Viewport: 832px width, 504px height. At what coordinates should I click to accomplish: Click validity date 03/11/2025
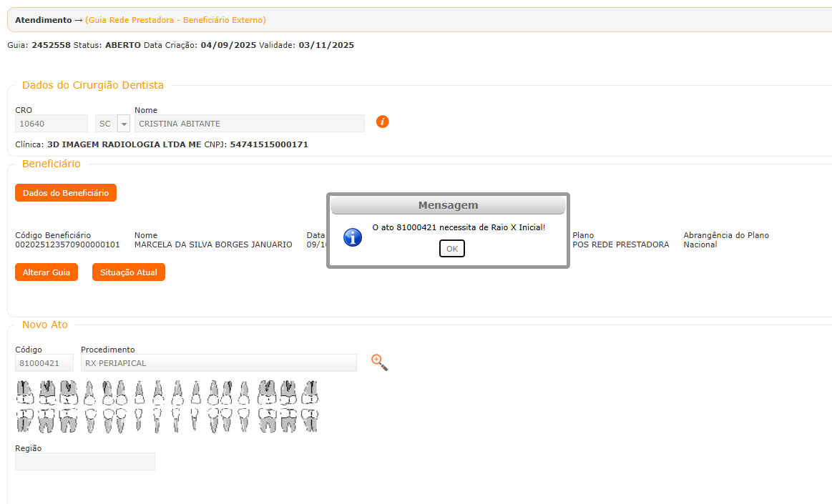point(326,45)
